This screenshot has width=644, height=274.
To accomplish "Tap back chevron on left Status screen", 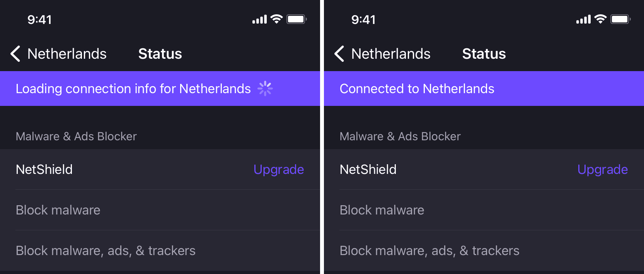I will pos(15,54).
